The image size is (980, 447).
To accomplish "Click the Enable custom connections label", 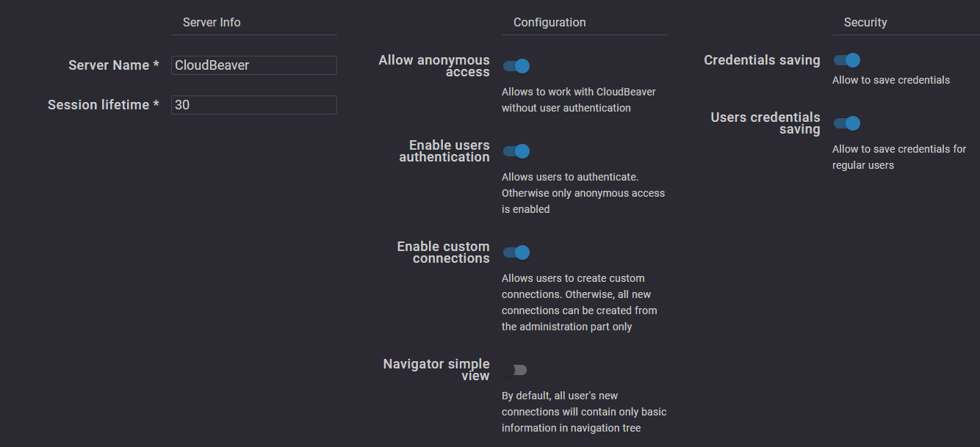I will (443, 252).
